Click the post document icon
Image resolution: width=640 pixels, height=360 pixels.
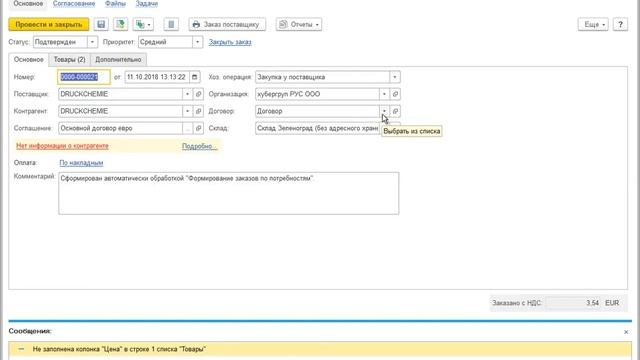point(120,24)
